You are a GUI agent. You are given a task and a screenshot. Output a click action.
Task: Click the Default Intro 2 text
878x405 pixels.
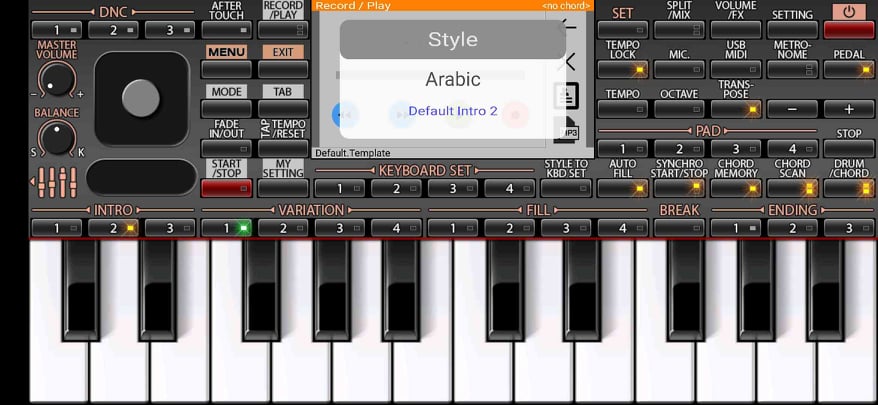[x=452, y=111]
